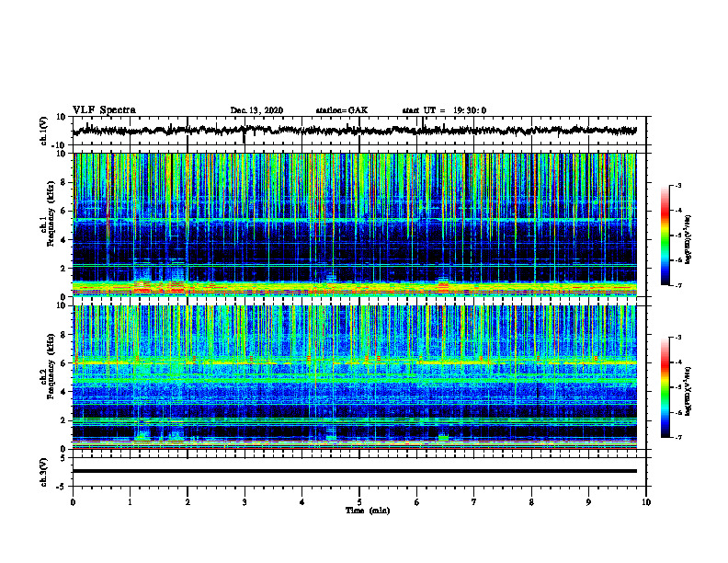Select the "start UT = 19:30:0" header text
728x563 pixels.
pyautogui.click(x=444, y=110)
